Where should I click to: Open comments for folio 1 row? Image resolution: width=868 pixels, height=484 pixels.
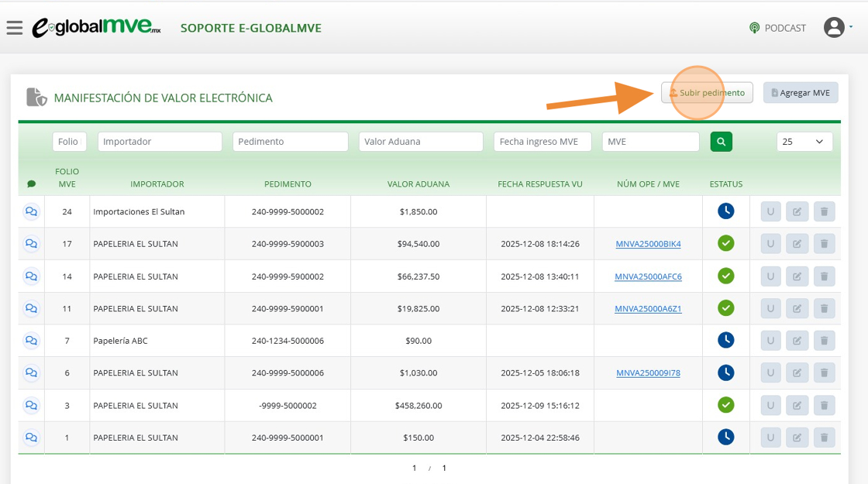[32, 438]
